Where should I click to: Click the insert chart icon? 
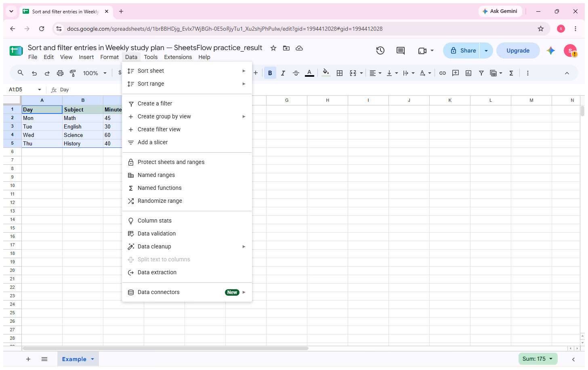[x=468, y=73]
